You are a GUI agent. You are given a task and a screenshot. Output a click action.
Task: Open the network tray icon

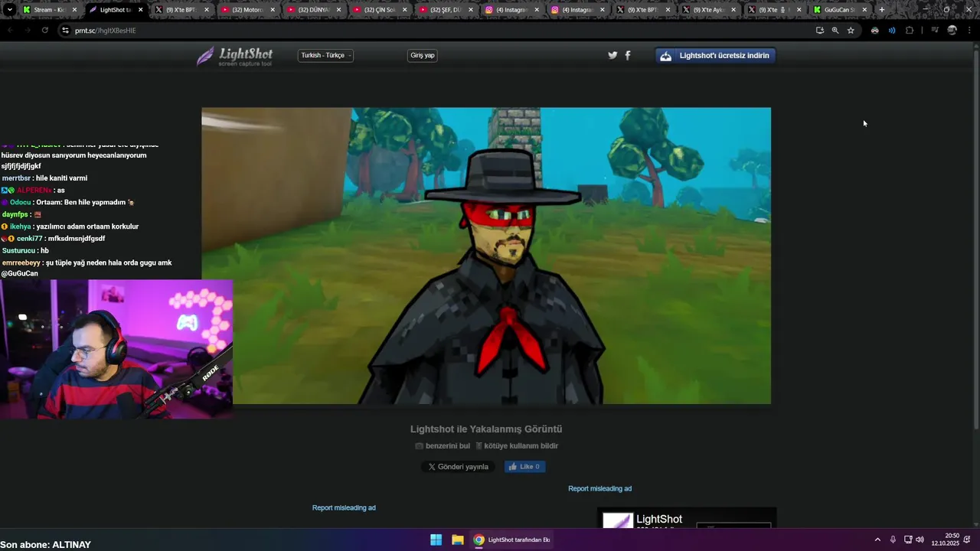(x=908, y=540)
